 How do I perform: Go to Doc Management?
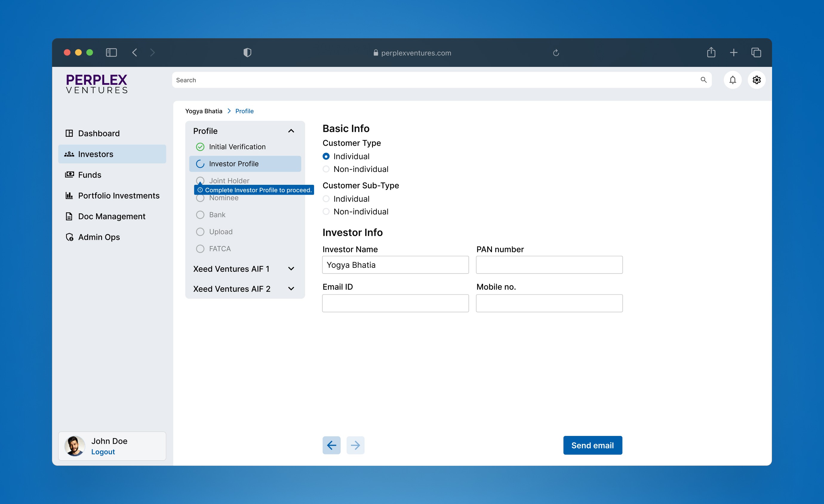[111, 216]
